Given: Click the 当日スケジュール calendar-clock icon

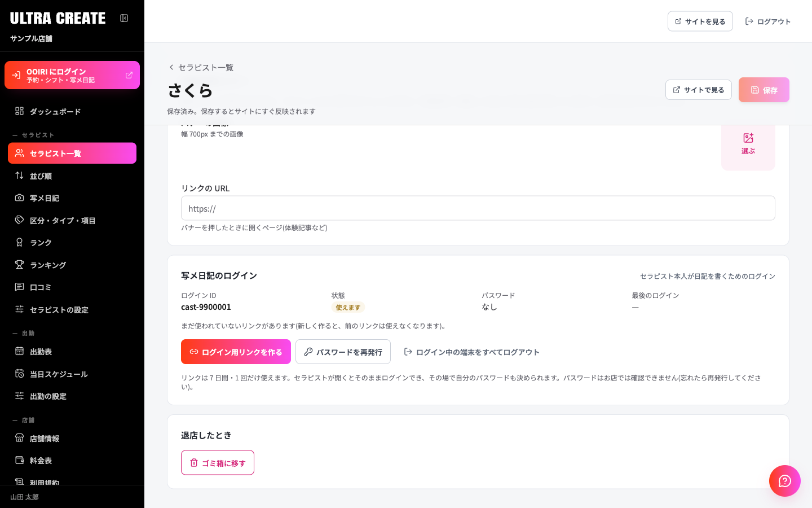Looking at the screenshot, I should [19, 374].
